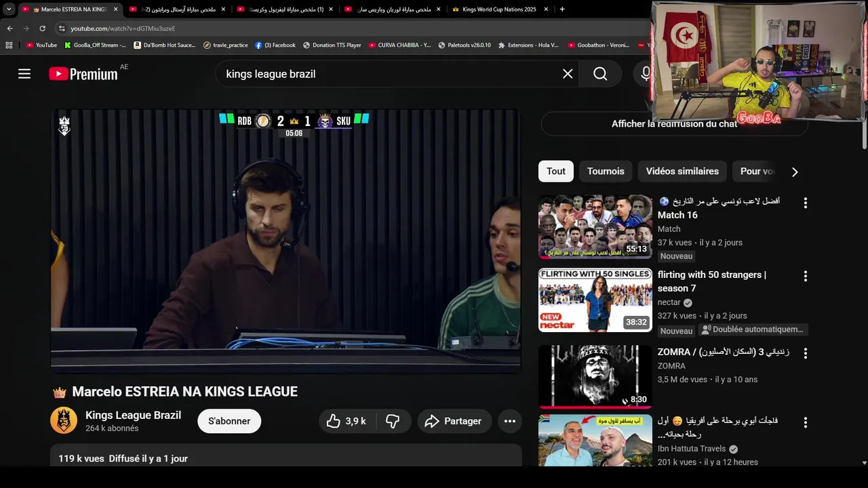Open options menu for Ibn Hattuta Travels video
The width and height of the screenshot is (868, 488).
click(x=805, y=422)
